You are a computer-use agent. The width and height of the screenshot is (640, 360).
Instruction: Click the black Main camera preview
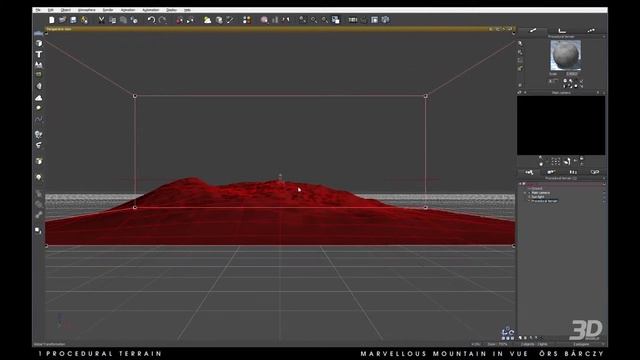pyautogui.click(x=561, y=125)
